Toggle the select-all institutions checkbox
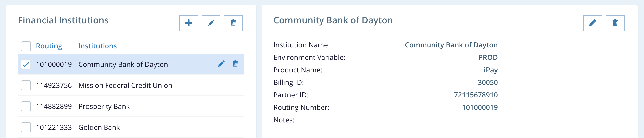Screen dimensions: 644x138 [26, 46]
